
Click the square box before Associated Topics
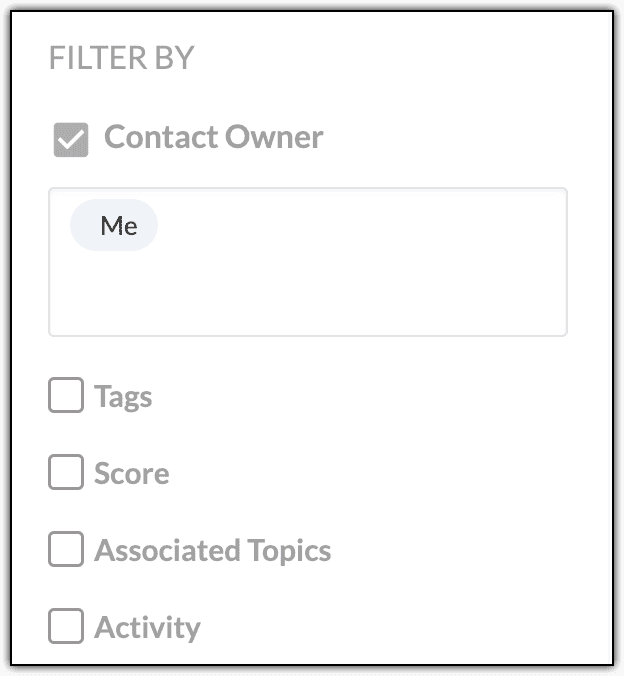[66, 550]
